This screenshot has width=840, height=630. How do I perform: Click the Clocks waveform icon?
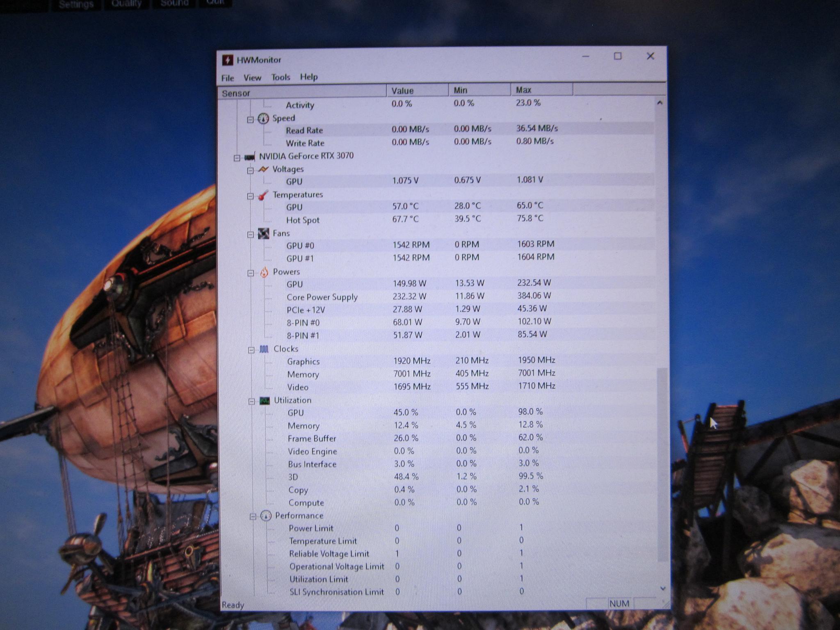click(x=264, y=349)
